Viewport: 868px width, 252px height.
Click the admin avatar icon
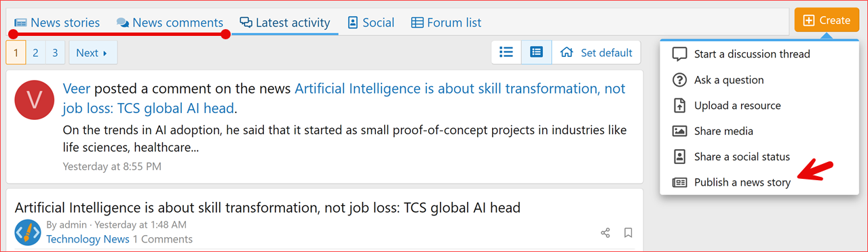pyautogui.click(x=28, y=232)
